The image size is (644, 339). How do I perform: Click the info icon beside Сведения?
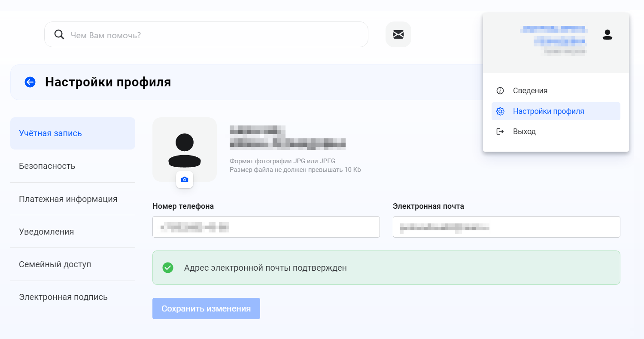pyautogui.click(x=500, y=91)
